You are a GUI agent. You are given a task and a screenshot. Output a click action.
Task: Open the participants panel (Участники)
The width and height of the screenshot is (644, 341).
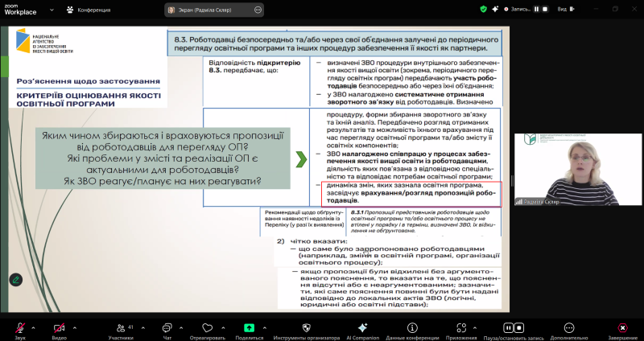click(x=121, y=331)
